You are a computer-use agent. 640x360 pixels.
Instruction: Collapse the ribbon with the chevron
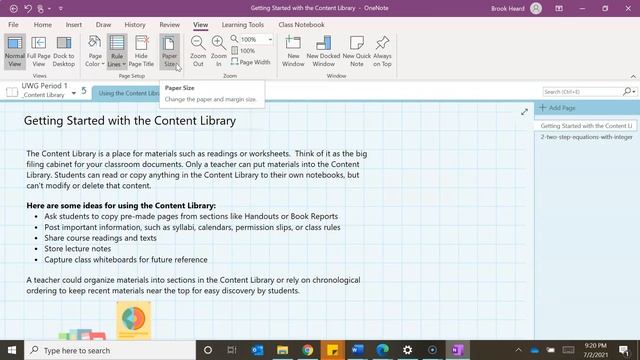pyautogui.click(x=633, y=76)
